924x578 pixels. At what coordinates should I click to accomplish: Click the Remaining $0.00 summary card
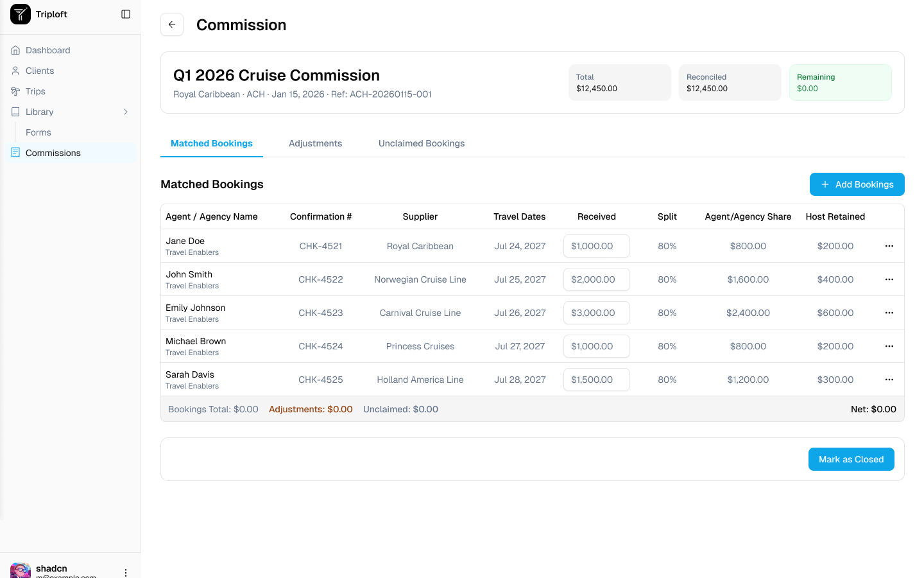pos(841,82)
